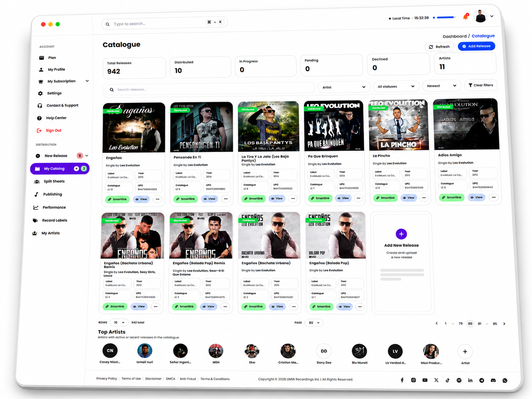Screen dimensions: 532x399
Task: View Engaños (Bachata Urbana) Remix release
Action: [139, 306]
